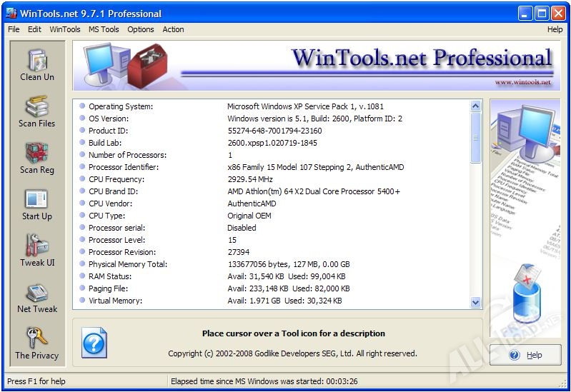571x392 pixels.
Task: Select the Tweak UI tool
Action: [x=36, y=251]
